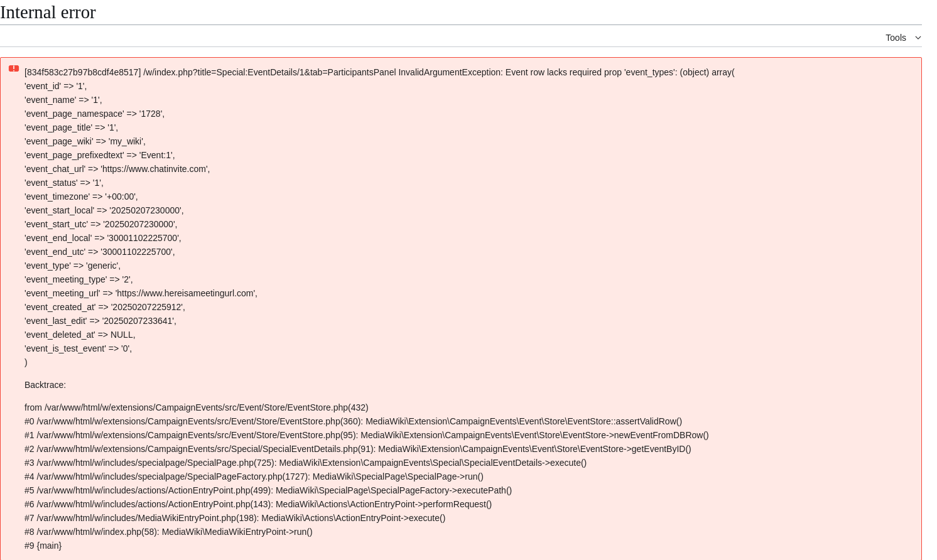Click the 'event_deleted_at' => NULL line
This screenshot has width=937, height=560.
[x=80, y=335]
